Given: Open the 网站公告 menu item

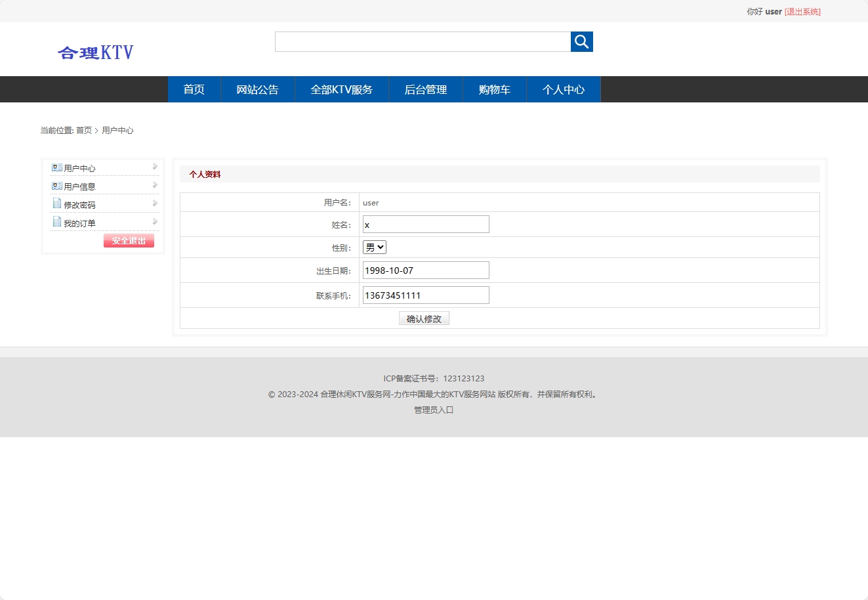Looking at the screenshot, I should (258, 89).
